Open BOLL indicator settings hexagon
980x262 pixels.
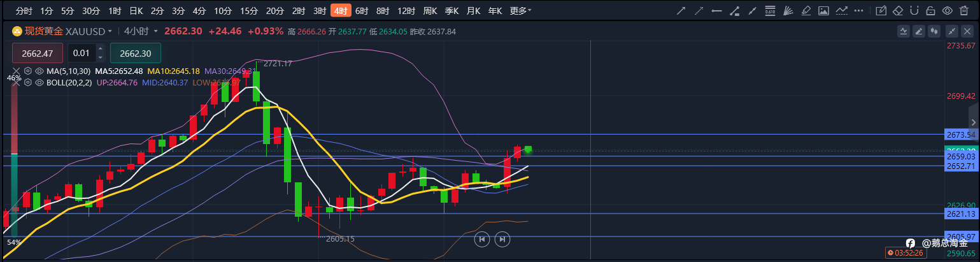[28, 82]
